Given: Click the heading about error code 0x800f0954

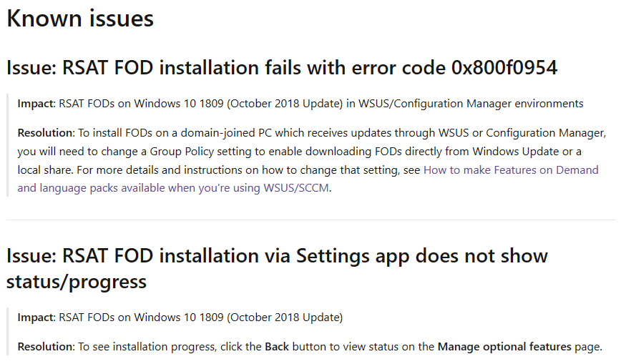Looking at the screenshot, I should tap(282, 67).
